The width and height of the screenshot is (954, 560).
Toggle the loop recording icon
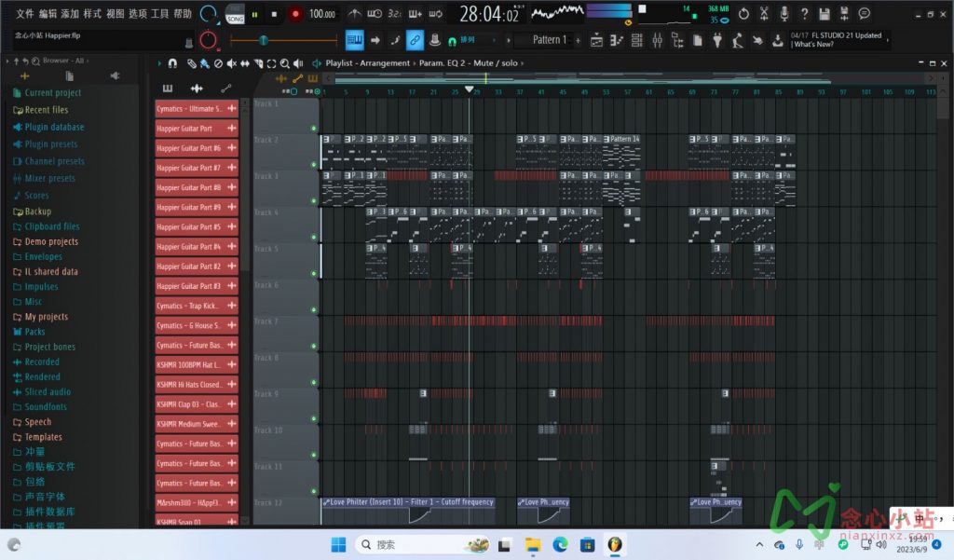point(436,13)
